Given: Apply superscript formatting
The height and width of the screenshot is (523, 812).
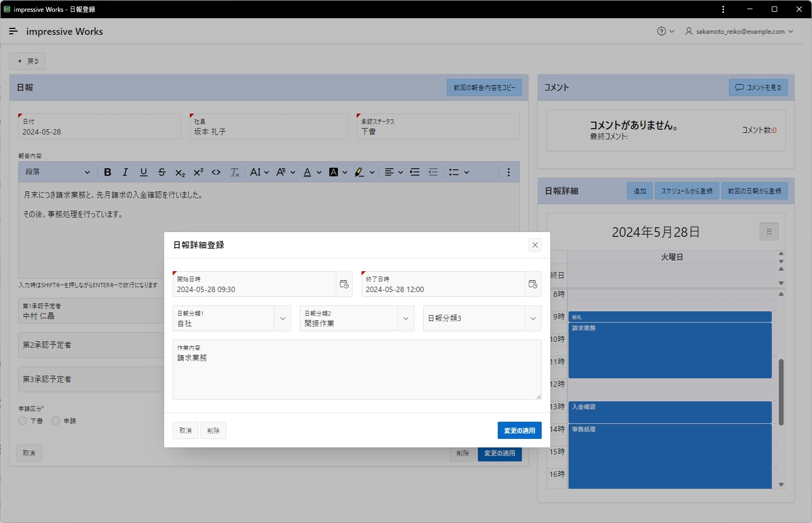Looking at the screenshot, I should click(198, 172).
